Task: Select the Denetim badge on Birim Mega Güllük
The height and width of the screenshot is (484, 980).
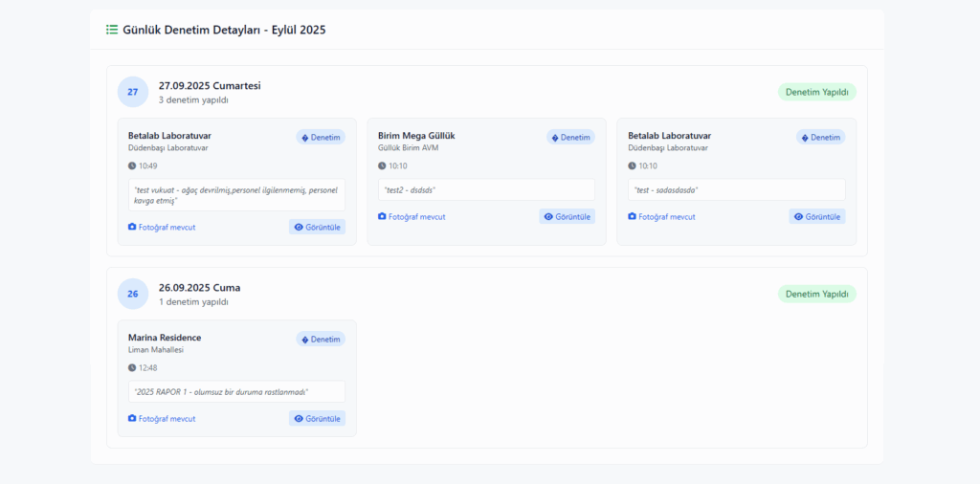Action: [570, 137]
